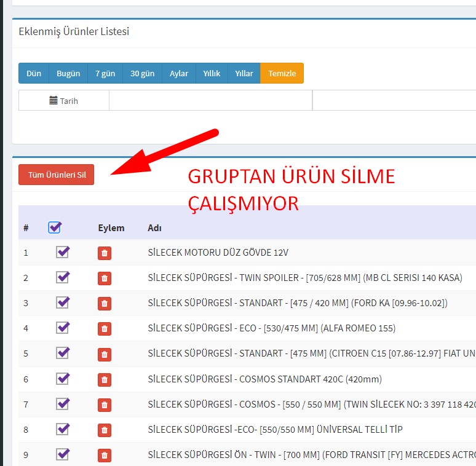Toggle checkbox for row 9
The width and height of the screenshot is (476, 466).
pos(63,454)
